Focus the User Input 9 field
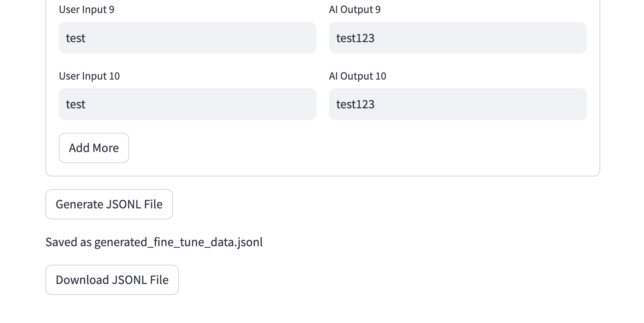644x323 pixels. (187, 38)
